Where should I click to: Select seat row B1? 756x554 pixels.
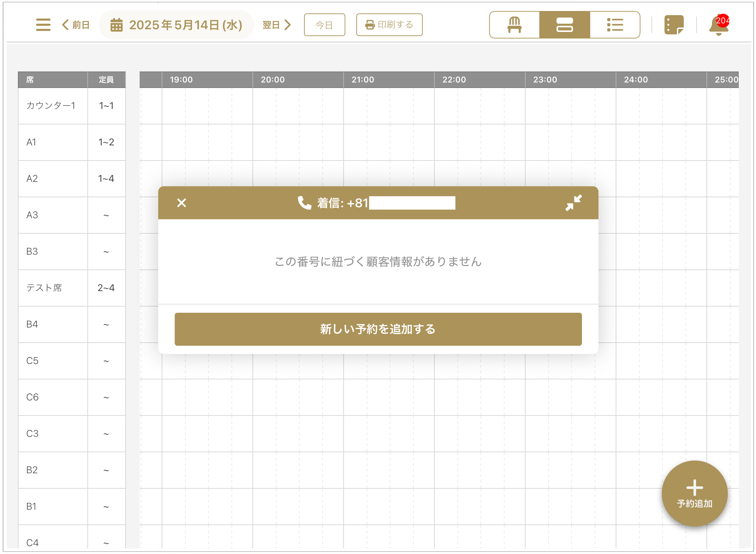tap(72, 507)
